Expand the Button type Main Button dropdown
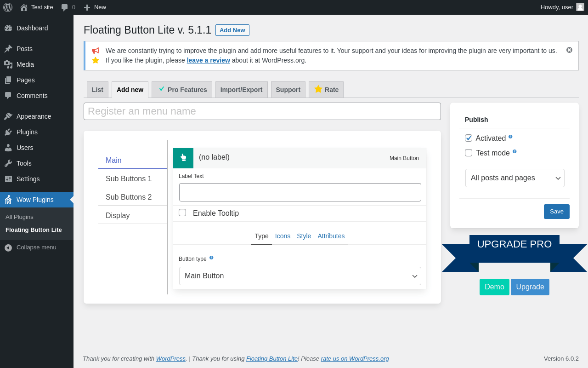Screen dimensions: 588x368 click(x=300, y=276)
